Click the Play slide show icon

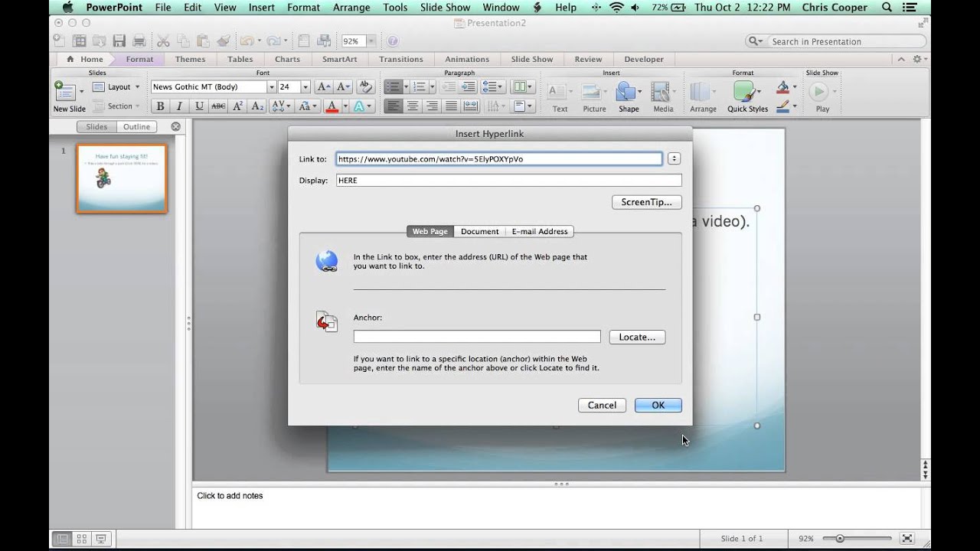click(x=818, y=91)
